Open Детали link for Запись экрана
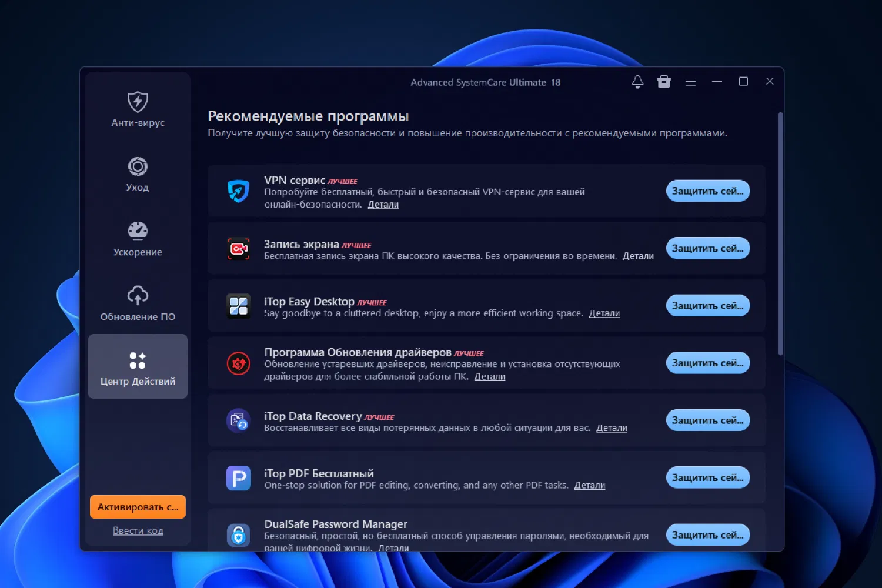This screenshot has width=882, height=588. click(638, 256)
